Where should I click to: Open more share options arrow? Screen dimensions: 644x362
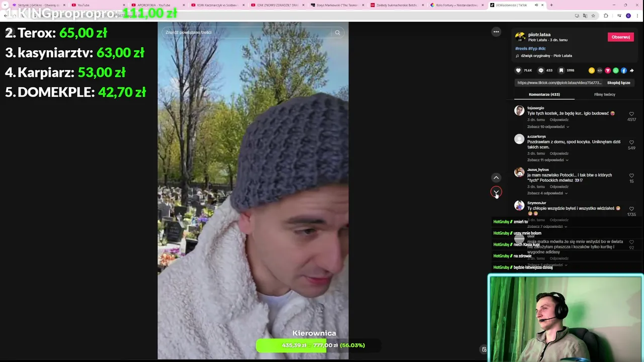632,70
